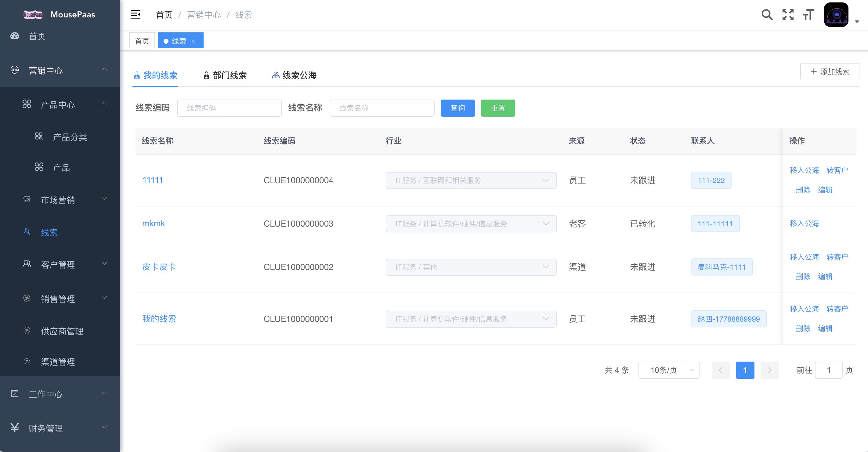This screenshot has height=452, width=868.
Task: Click the icon on 我的线索 tab
Action: tap(137, 75)
